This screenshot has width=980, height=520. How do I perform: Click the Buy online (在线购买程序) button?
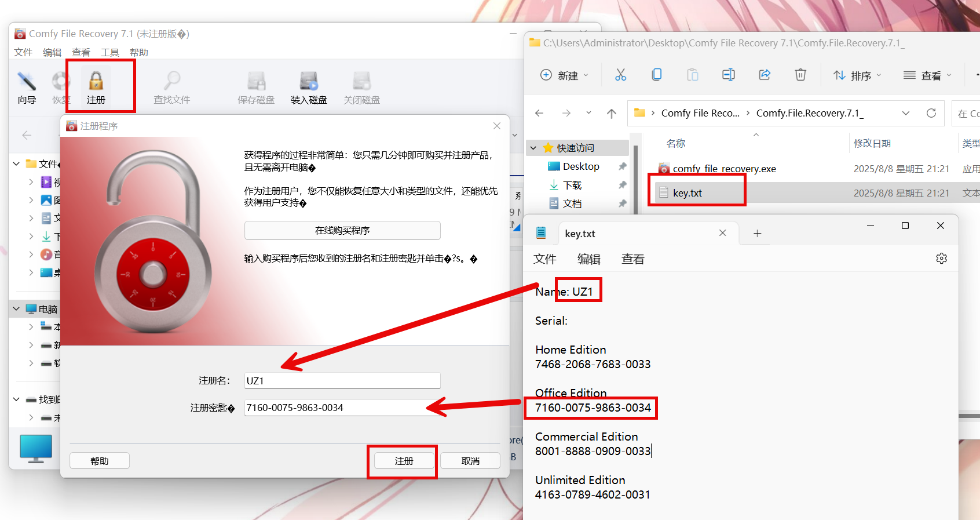click(342, 231)
